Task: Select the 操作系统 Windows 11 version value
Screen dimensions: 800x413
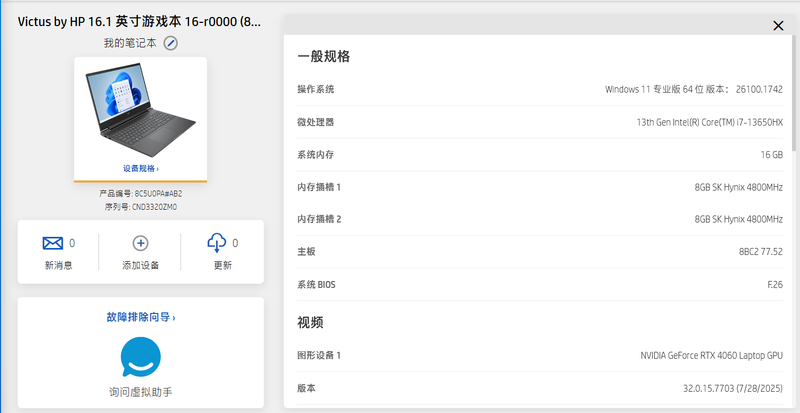Action: pos(693,90)
